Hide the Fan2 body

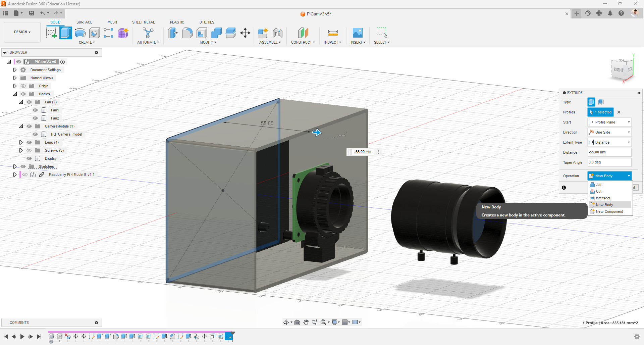[35, 118]
